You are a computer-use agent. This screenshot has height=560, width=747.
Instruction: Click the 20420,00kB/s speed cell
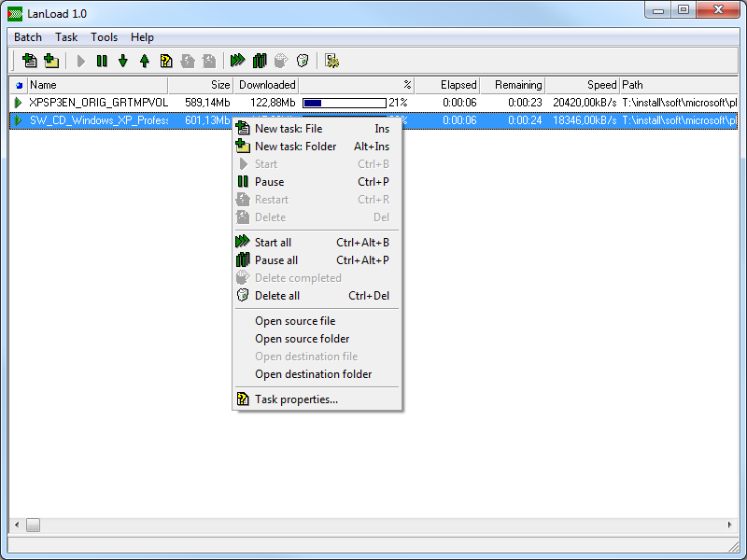585,103
